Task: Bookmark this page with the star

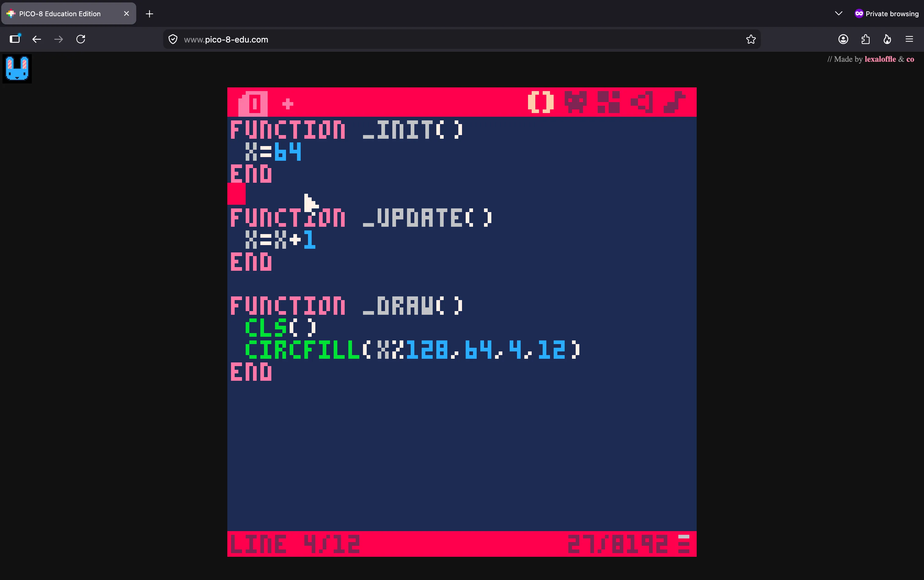Action: coord(751,39)
